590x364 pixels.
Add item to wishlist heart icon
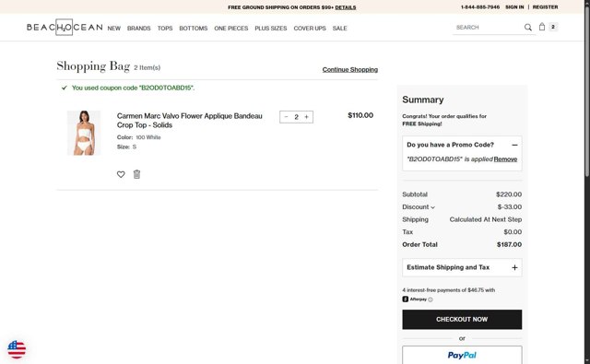pyautogui.click(x=121, y=174)
